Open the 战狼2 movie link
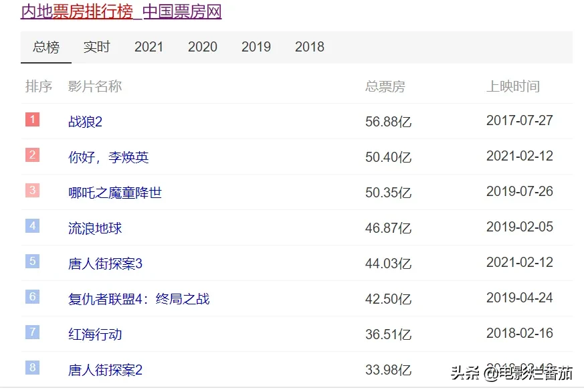 [84, 121]
